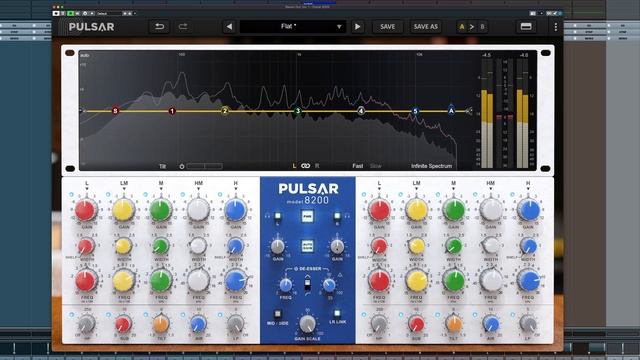Toggle left channel SUB enable LED
Screen dimensions: 640x360
pos(108,315)
